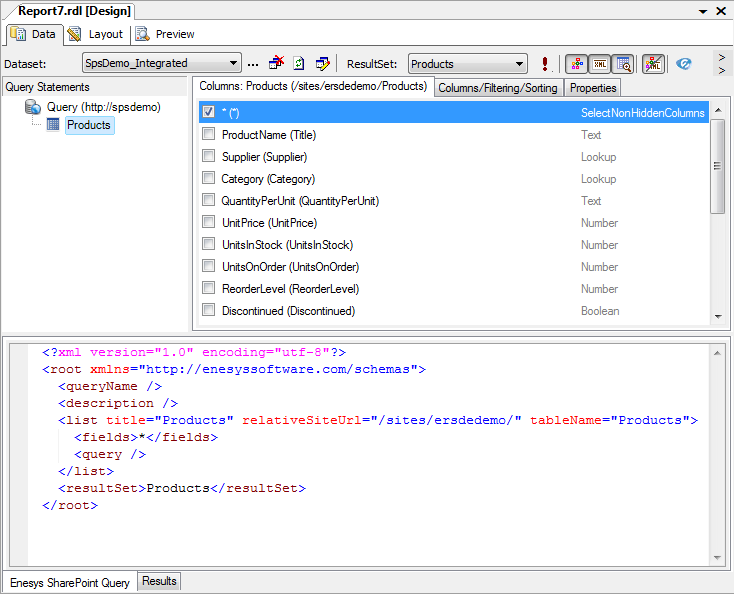
Task: Uncheck the * (*) all columns checkbox
Action: point(209,112)
